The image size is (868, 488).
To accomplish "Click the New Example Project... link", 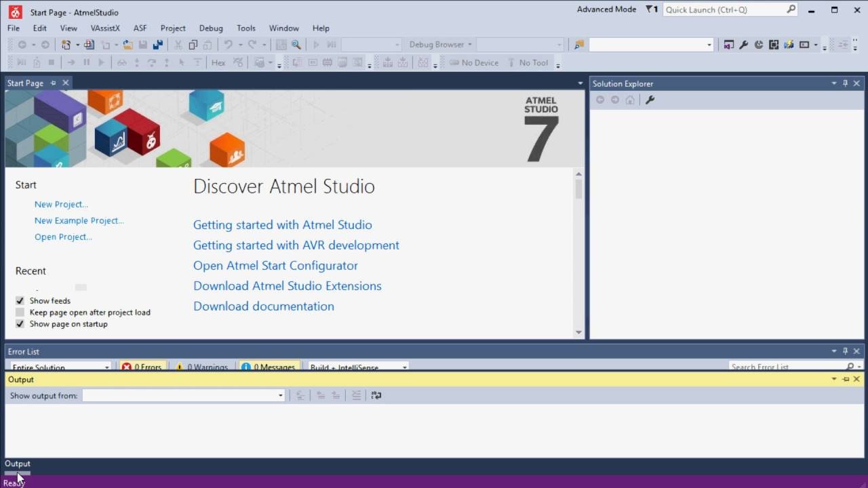I will [79, 220].
